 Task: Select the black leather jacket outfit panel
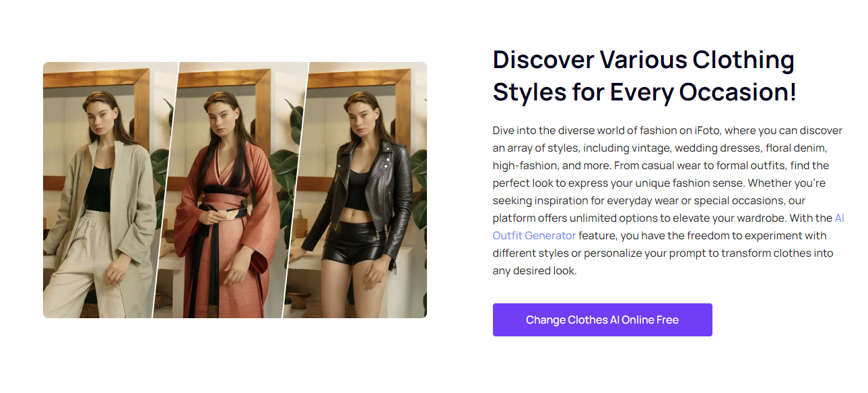[358, 190]
